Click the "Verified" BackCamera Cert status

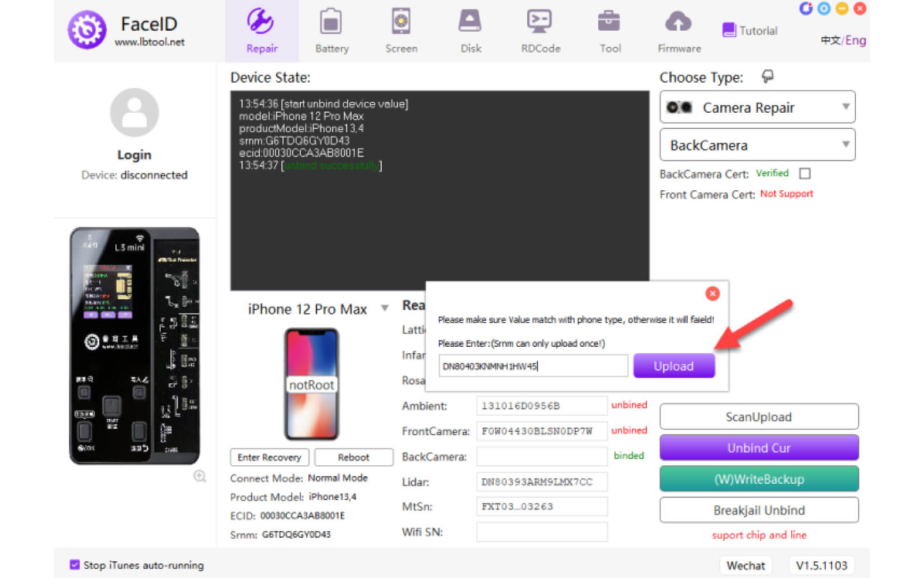coord(772,173)
